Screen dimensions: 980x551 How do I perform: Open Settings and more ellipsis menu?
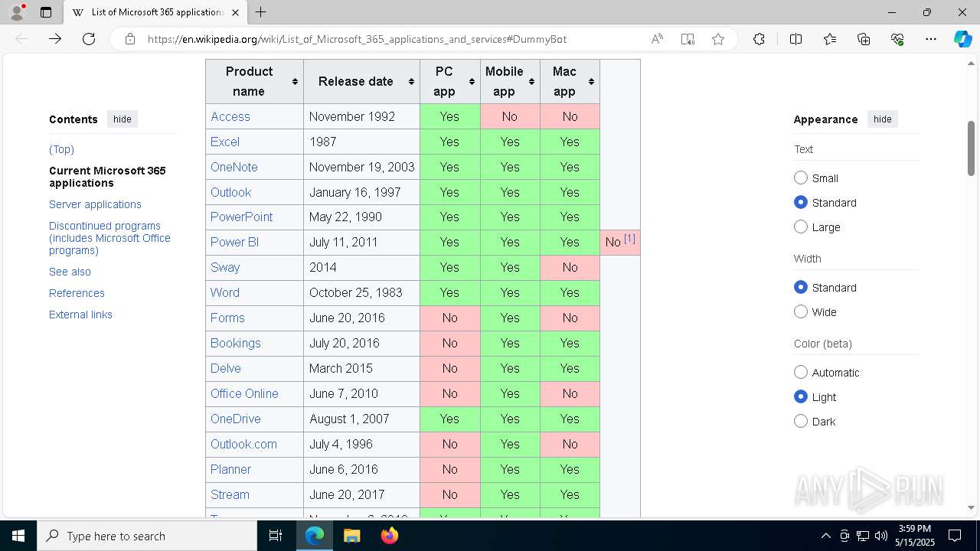tap(931, 39)
